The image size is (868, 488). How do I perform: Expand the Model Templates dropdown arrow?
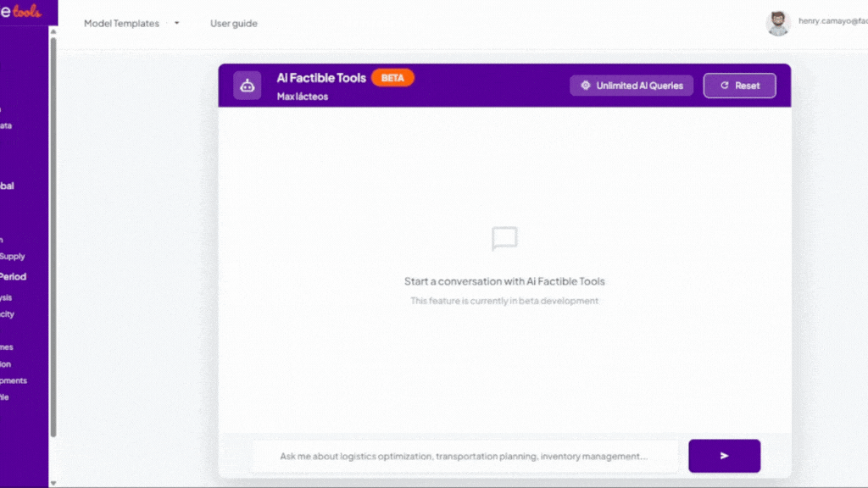pos(176,23)
